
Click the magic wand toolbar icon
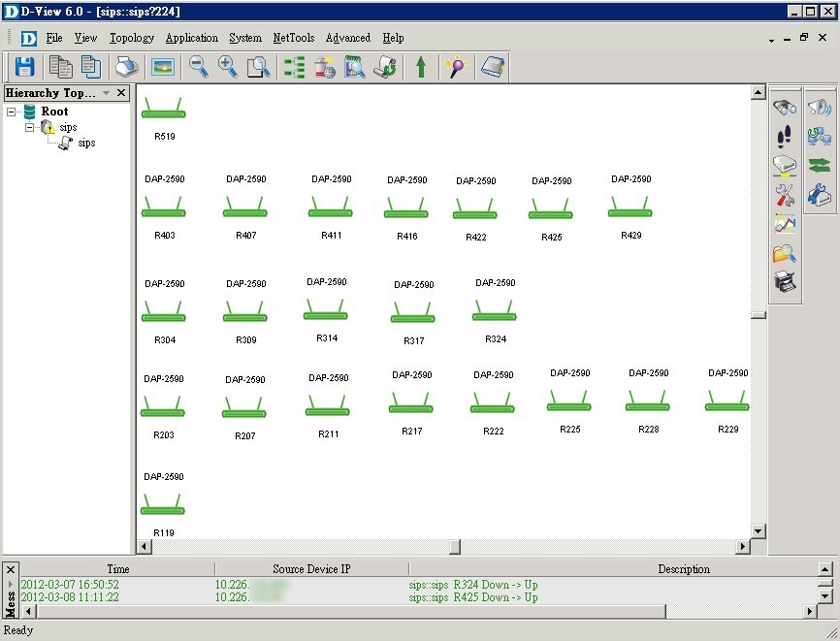pyautogui.click(x=456, y=67)
